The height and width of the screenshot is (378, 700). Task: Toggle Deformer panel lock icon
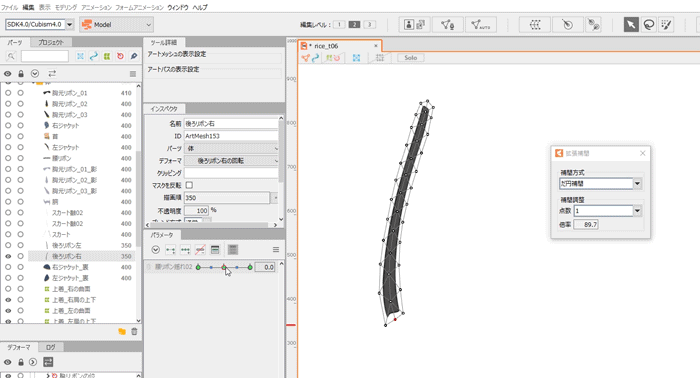click(x=21, y=362)
